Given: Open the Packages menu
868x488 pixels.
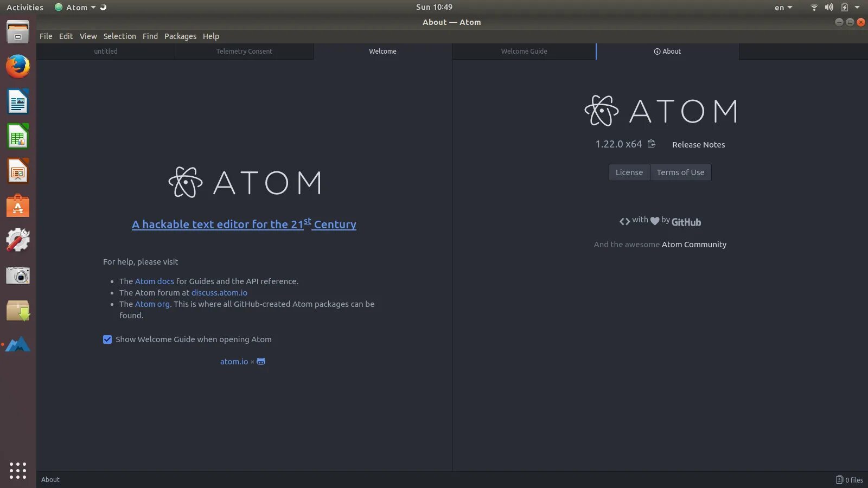Looking at the screenshot, I should click(181, 36).
